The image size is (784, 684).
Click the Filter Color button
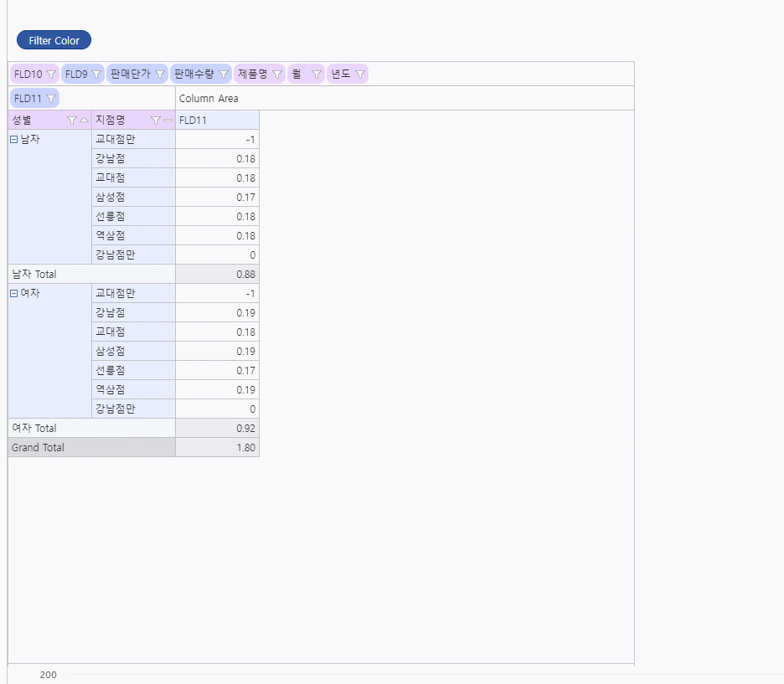54,40
